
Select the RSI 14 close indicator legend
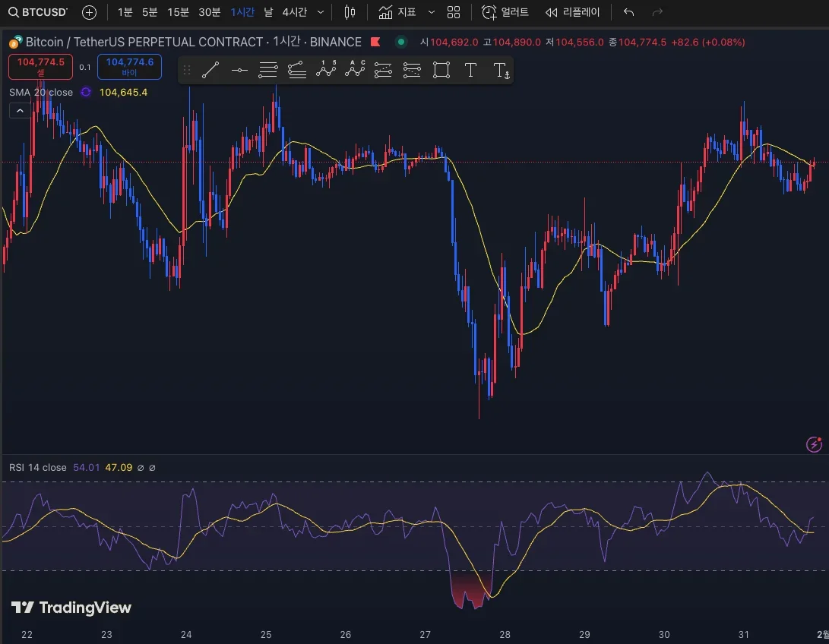pos(37,468)
